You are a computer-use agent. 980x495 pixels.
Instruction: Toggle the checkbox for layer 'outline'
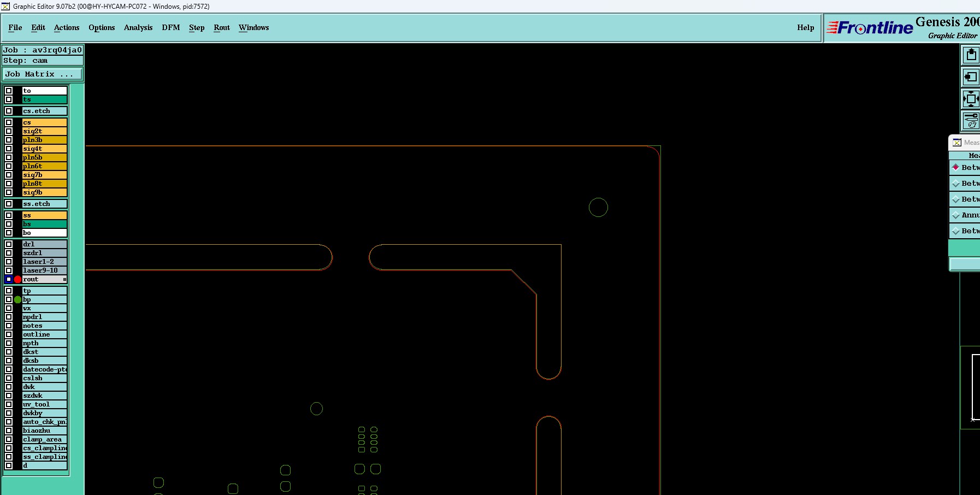[9, 334]
